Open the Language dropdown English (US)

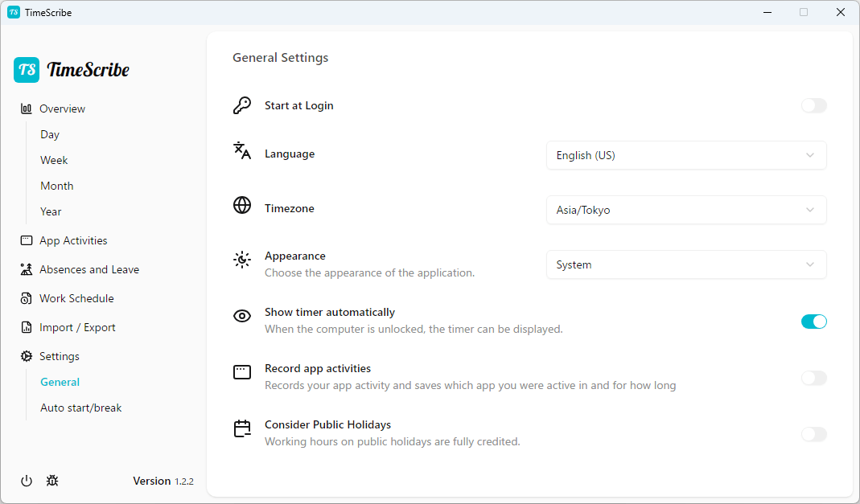pyautogui.click(x=686, y=155)
